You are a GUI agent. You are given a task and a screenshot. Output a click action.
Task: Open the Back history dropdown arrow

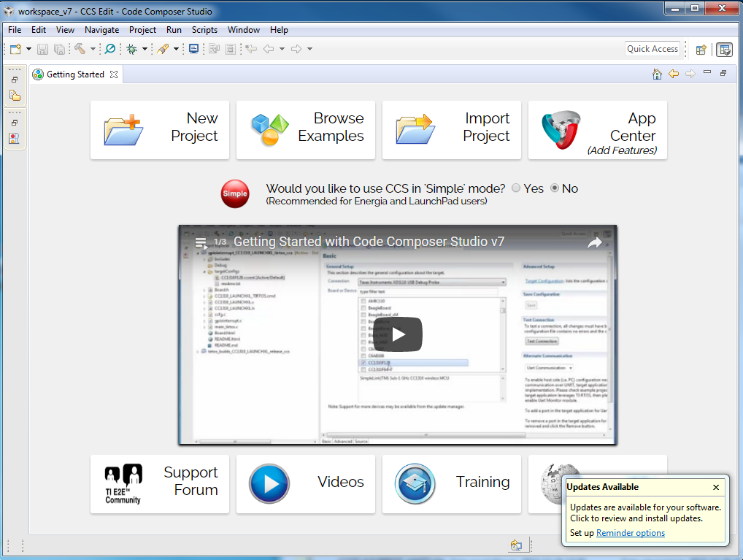[x=282, y=49]
